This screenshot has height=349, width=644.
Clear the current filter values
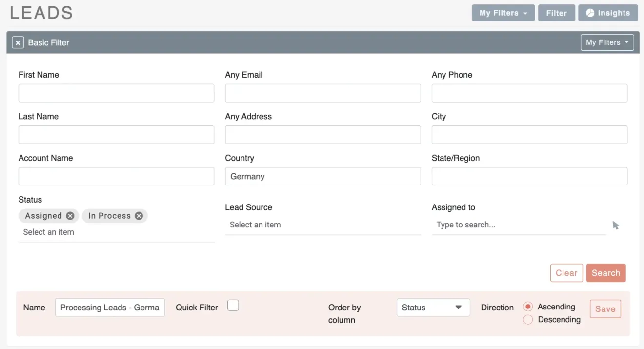pos(566,273)
